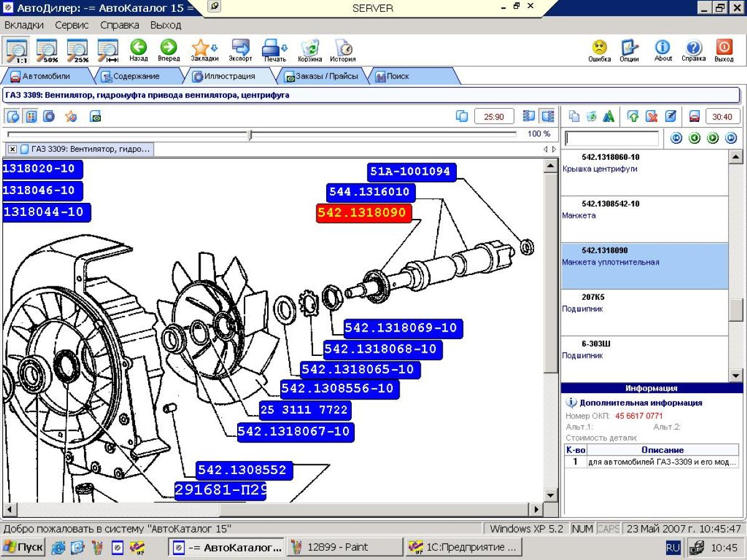The height and width of the screenshot is (560, 747).
Task: Toggle the left panel layout icon
Action: (529, 116)
